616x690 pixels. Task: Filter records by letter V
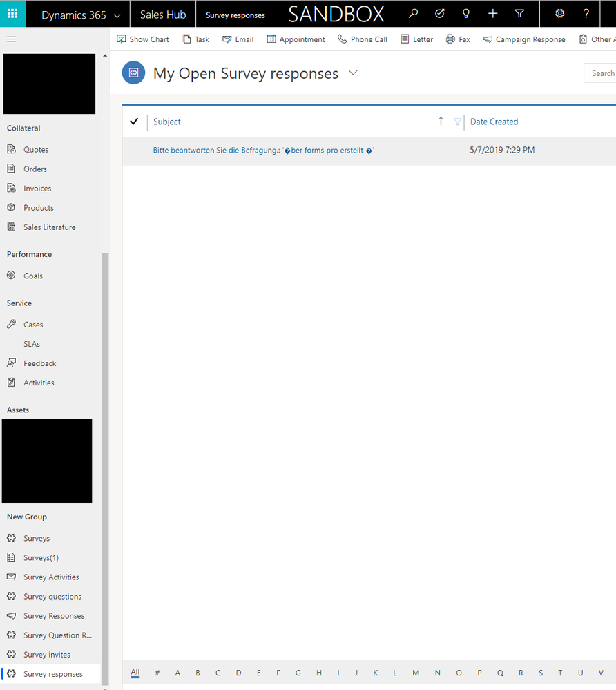(601, 673)
